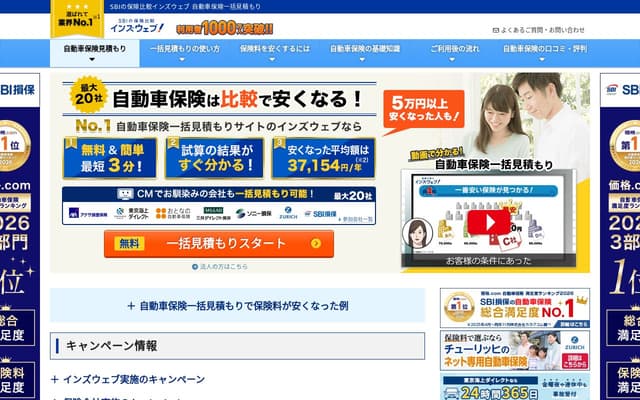Expand the 自動車保険見積もり menu
Image resolution: width=640 pixels, height=400 pixels.
pyautogui.click(x=95, y=53)
